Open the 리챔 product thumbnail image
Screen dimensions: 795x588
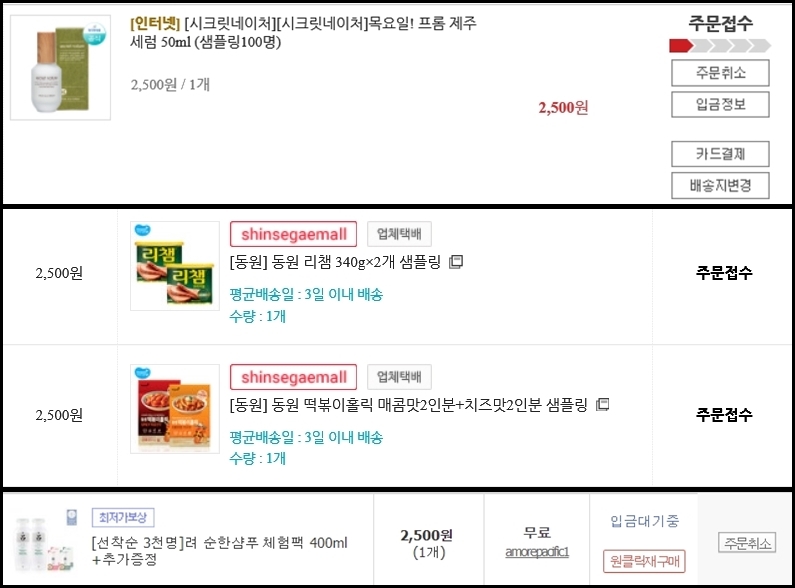(x=175, y=266)
